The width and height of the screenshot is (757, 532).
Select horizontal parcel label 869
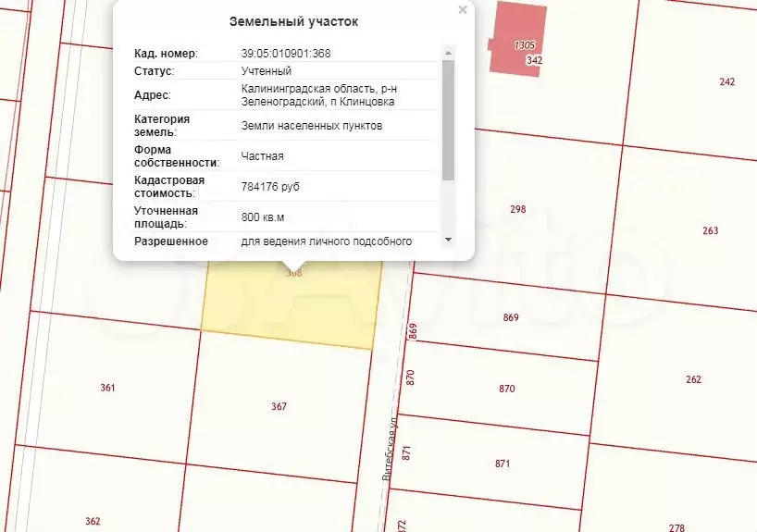(x=511, y=317)
